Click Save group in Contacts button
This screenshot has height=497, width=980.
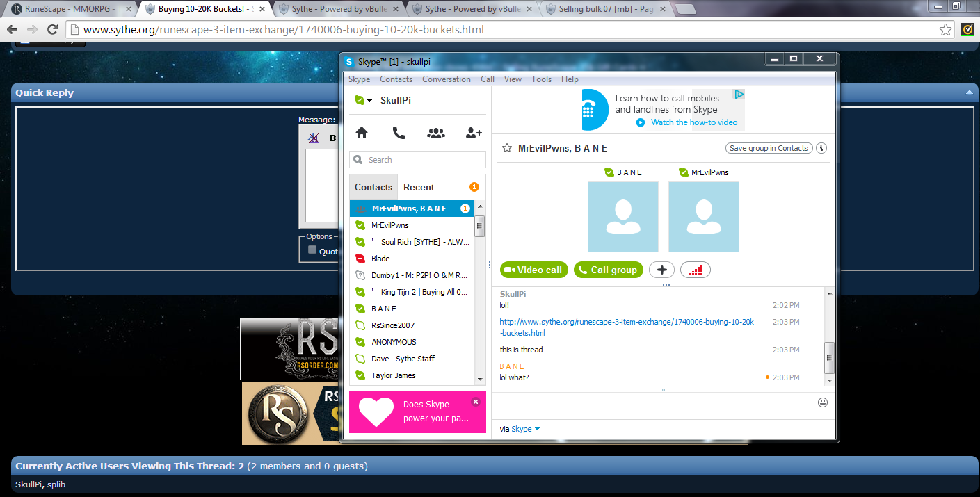point(769,148)
